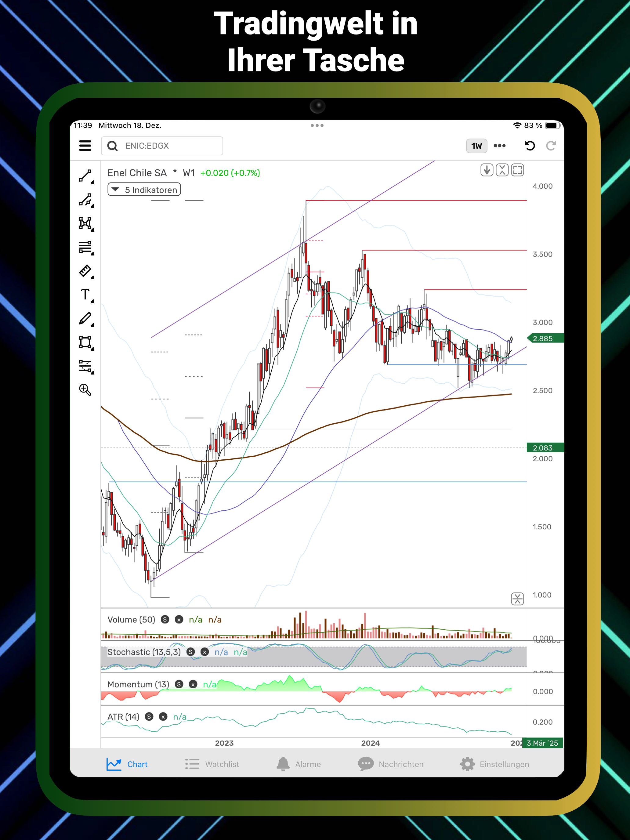Click the date label 3 Mär `25
This screenshot has width=630, height=840.
(542, 743)
